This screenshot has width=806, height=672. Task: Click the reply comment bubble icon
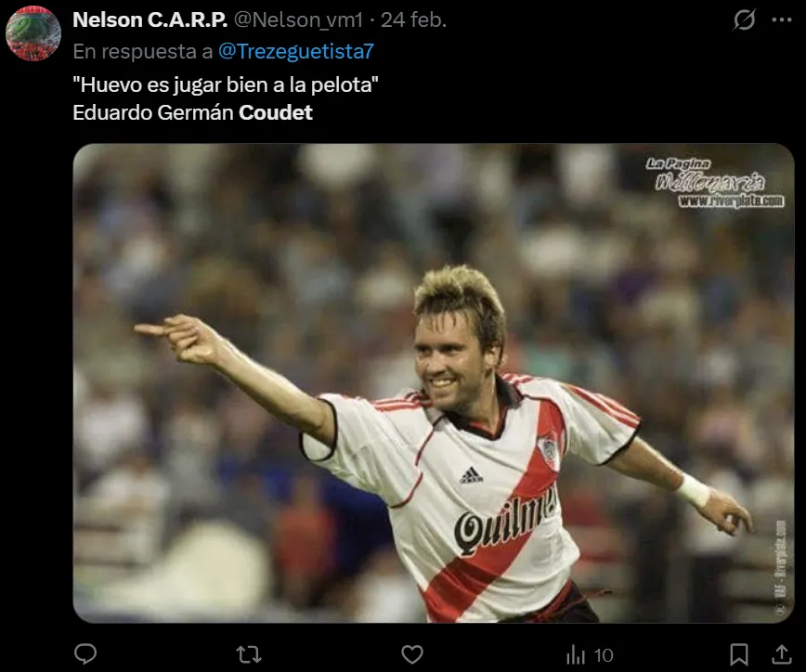[x=85, y=654]
